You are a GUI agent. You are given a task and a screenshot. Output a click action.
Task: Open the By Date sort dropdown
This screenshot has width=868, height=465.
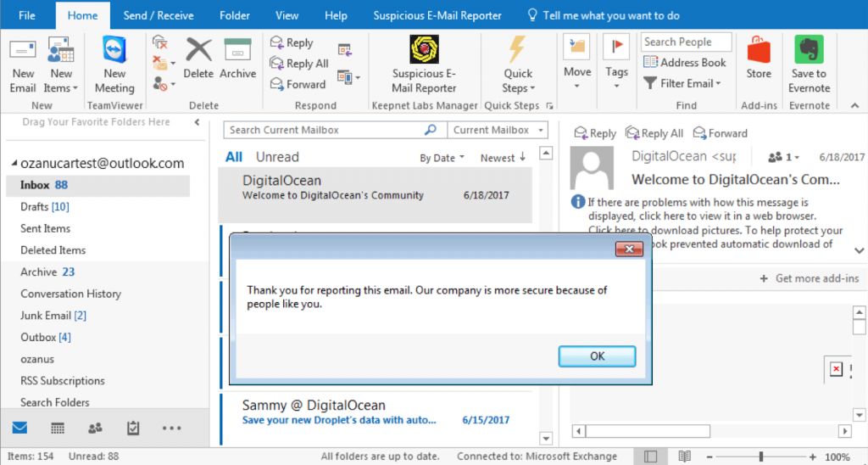pos(442,158)
